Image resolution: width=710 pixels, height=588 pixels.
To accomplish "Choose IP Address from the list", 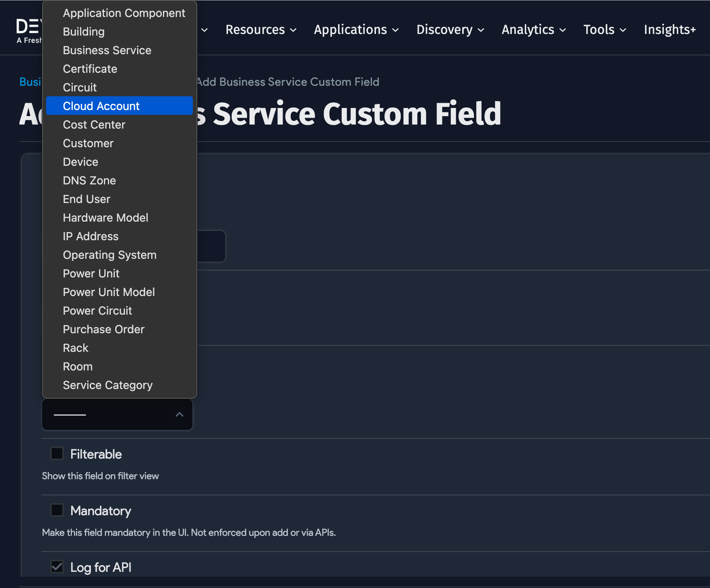I will (91, 236).
